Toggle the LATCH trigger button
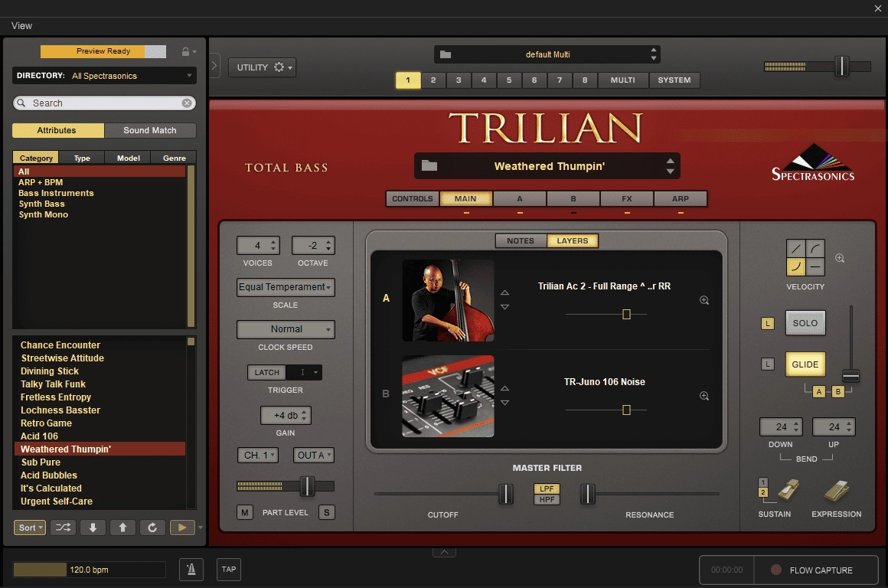888x588 pixels. [x=266, y=372]
